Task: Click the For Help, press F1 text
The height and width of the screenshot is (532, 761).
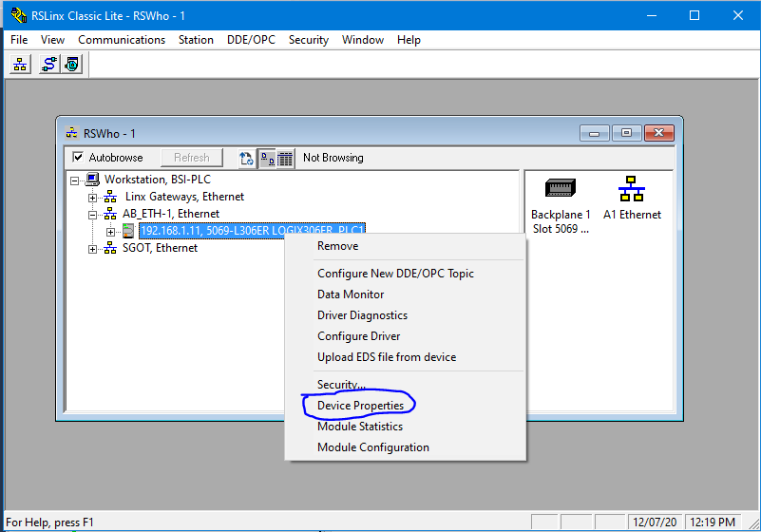Action: tap(49, 522)
